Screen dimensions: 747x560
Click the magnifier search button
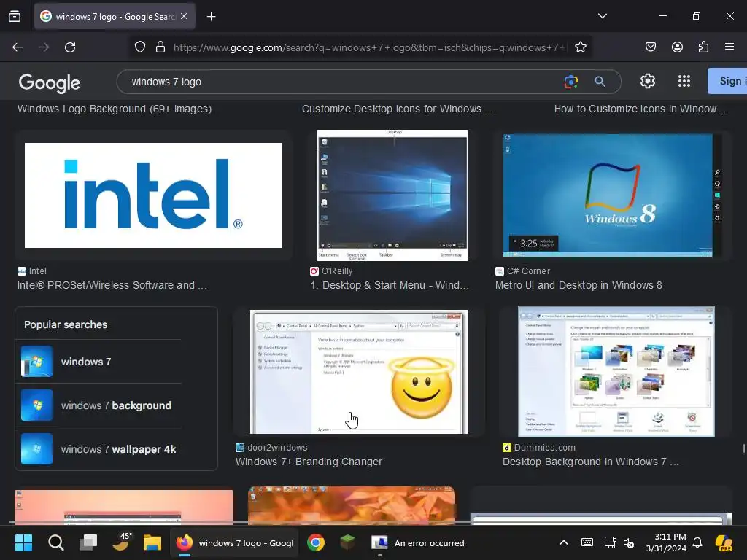pos(600,82)
